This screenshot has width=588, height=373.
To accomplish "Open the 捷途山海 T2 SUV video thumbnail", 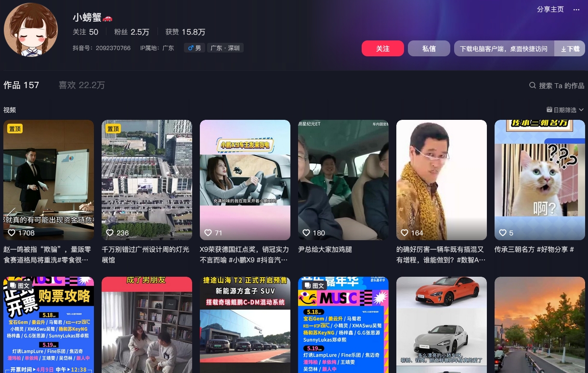I will pos(245,325).
